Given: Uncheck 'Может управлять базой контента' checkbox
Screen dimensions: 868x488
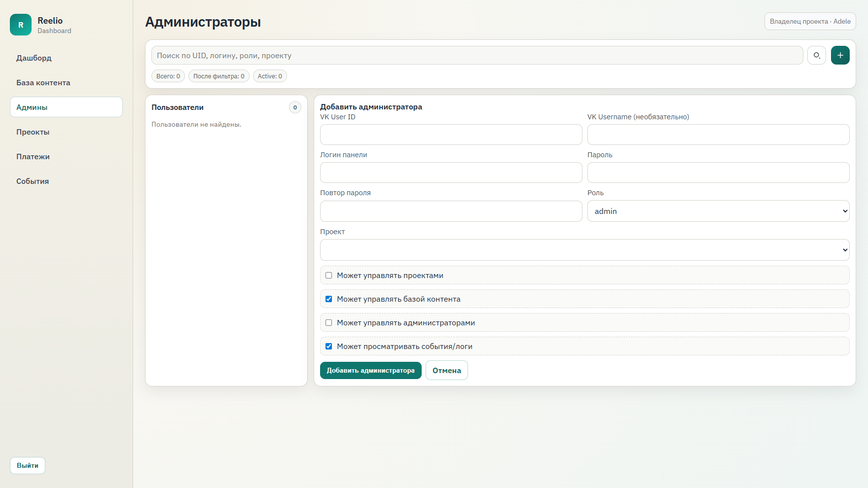Looking at the screenshot, I should 329,299.
